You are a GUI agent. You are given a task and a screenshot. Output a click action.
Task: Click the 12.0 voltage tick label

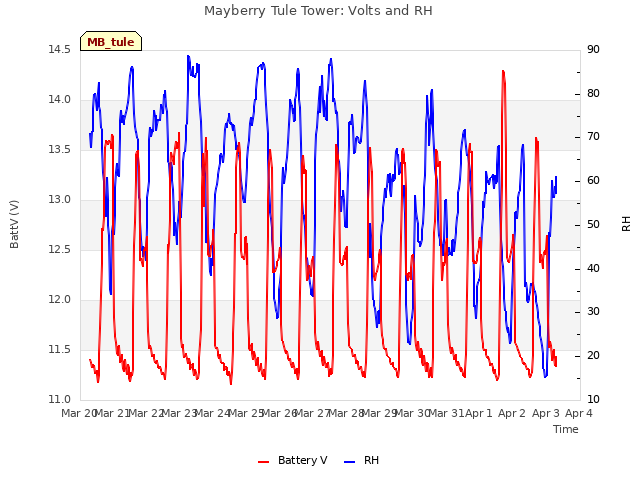[x=60, y=300]
